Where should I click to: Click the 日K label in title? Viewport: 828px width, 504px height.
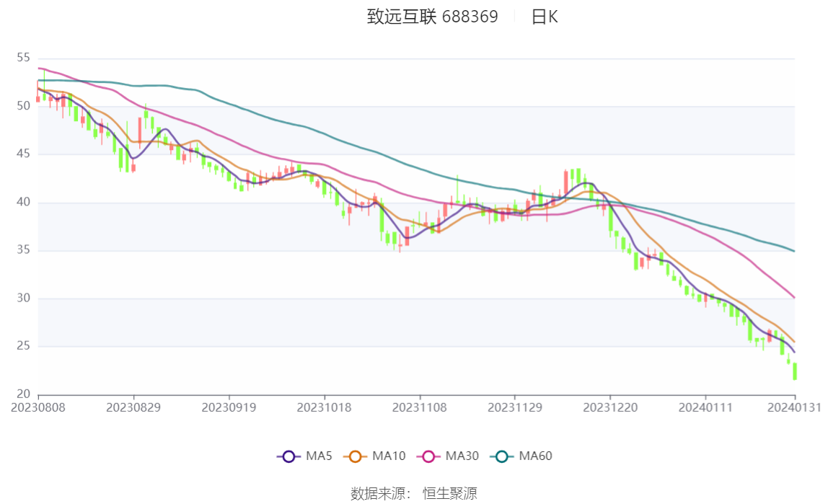point(545,17)
